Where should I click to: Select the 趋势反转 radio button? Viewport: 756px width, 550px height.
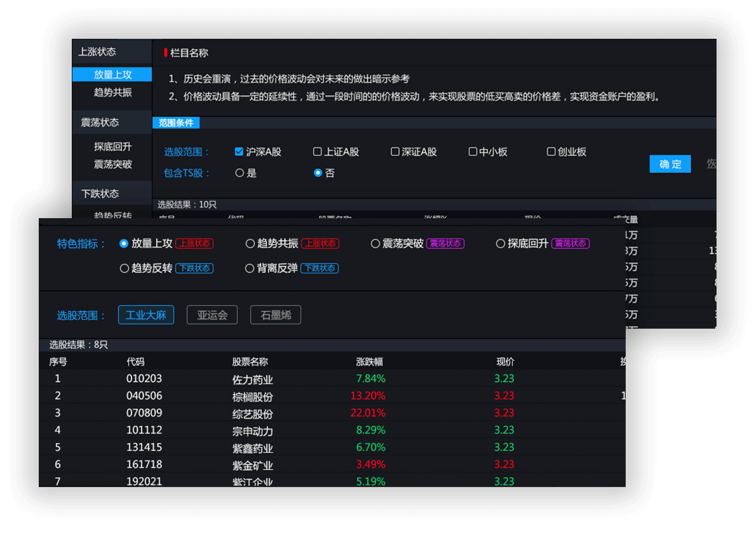(125, 268)
